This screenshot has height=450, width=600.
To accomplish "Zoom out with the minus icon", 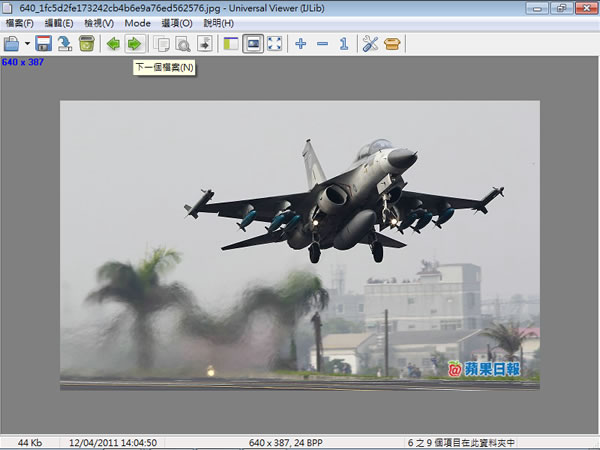I will tap(322, 44).
